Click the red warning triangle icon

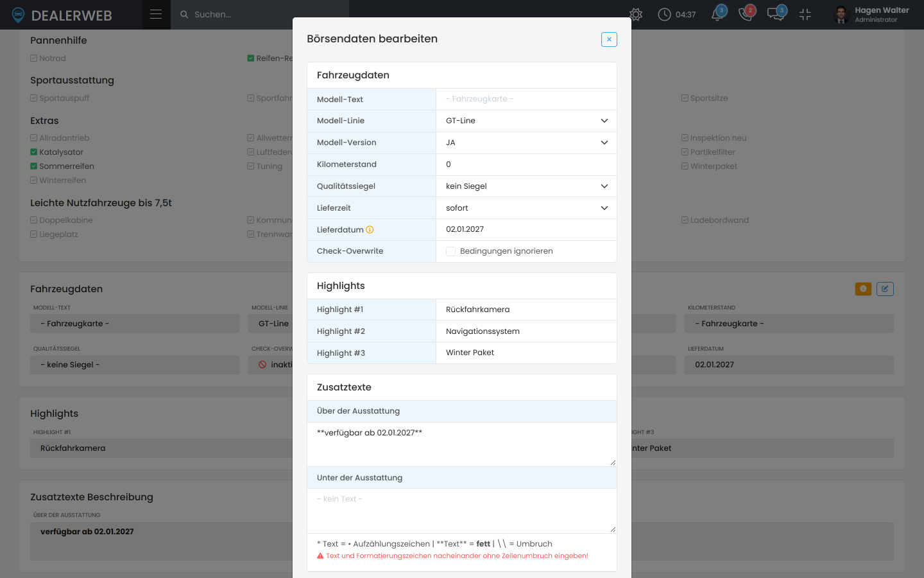tap(320, 556)
